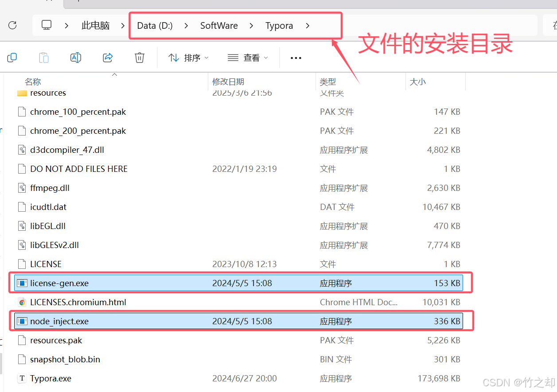
Task: Click date 2023/10/8 12:13
Action: click(245, 264)
